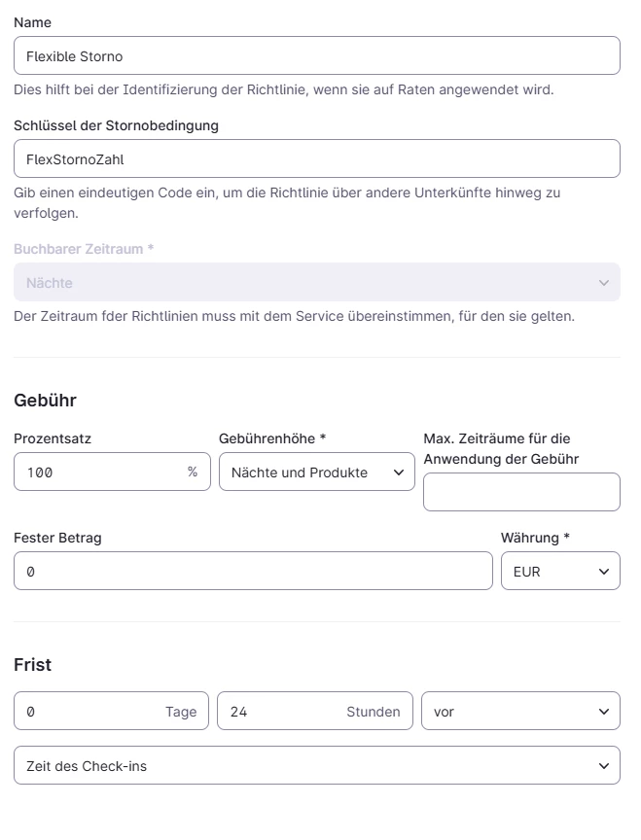This screenshot has width=641, height=840.
Task: Click the chevron arrow next to EUR
Action: click(x=603, y=572)
